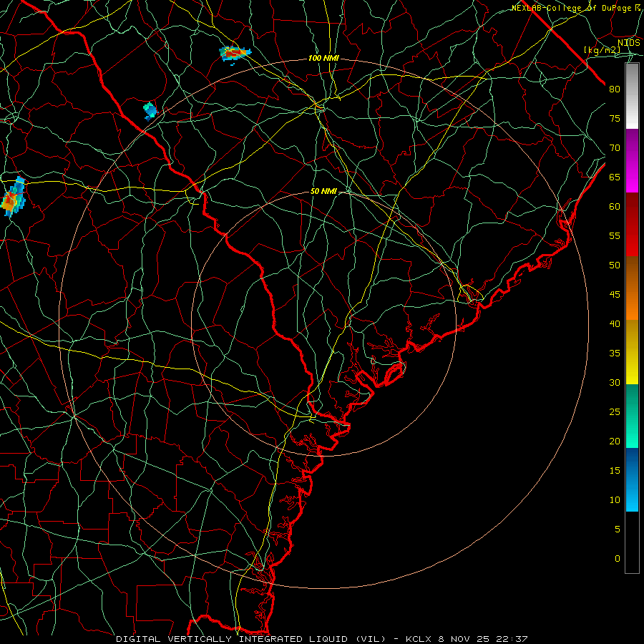This screenshot has height=644, width=644.
Task: Click the KCLX radar site identifier
Action: [419, 639]
